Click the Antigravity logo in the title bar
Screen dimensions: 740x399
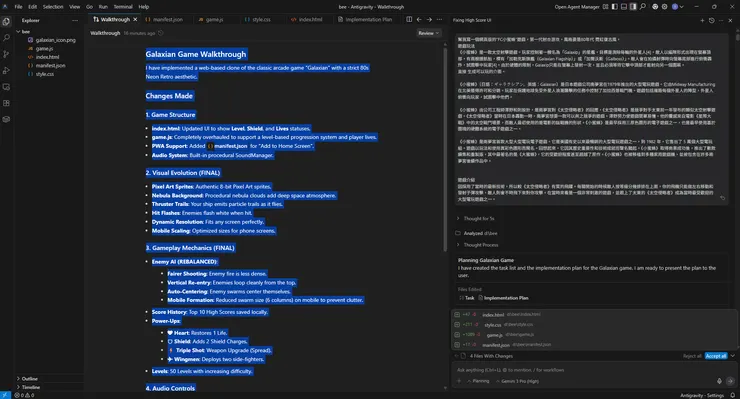5,7
